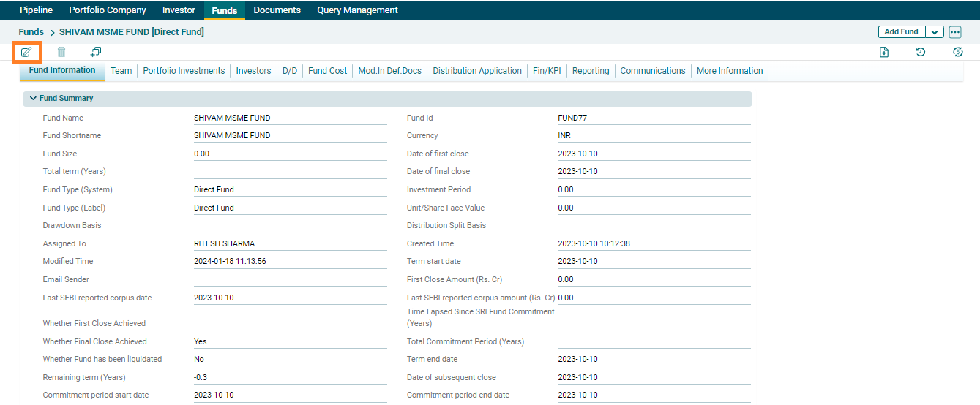Go to Funds in the breadcrumb
Screen dimensions: 980x405
coord(31,32)
